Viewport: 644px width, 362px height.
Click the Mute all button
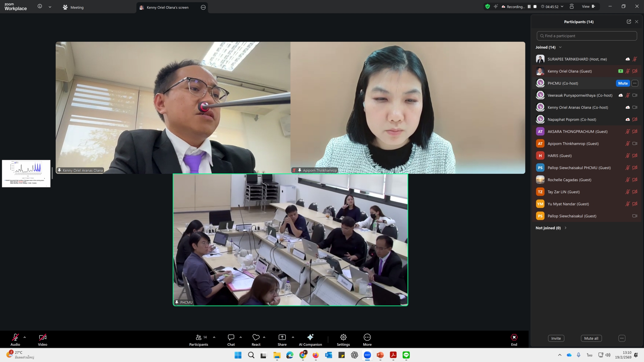point(591,338)
